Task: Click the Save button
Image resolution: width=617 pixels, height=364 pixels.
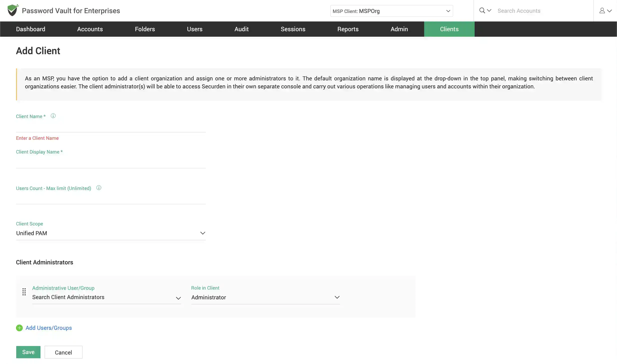Action: point(28,352)
